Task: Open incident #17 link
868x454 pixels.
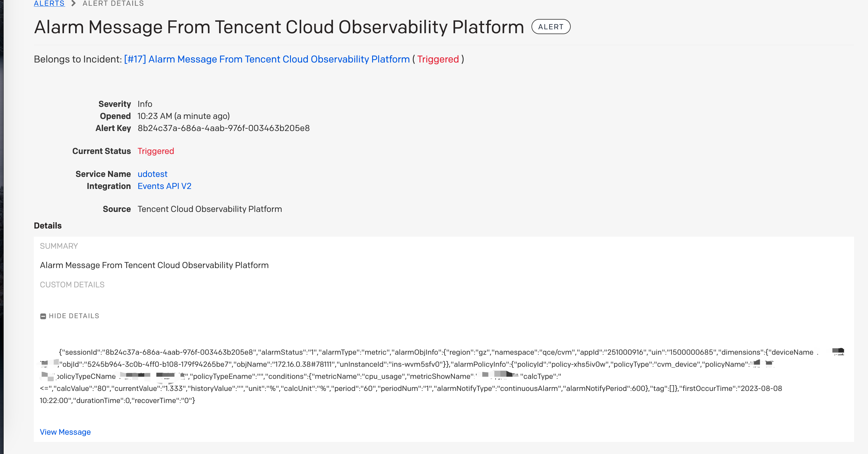Action: [x=266, y=59]
